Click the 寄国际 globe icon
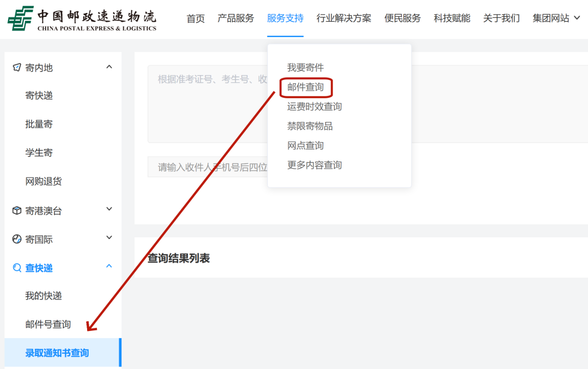588x369 pixels. [17, 239]
